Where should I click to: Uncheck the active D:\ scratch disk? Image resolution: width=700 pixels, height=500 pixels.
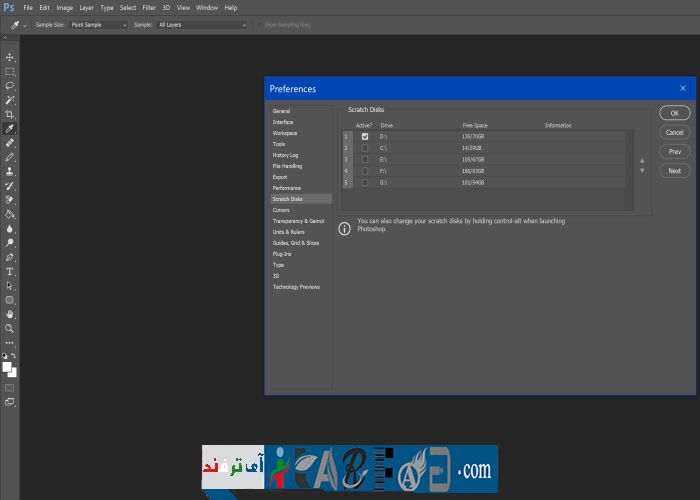pyautogui.click(x=365, y=136)
